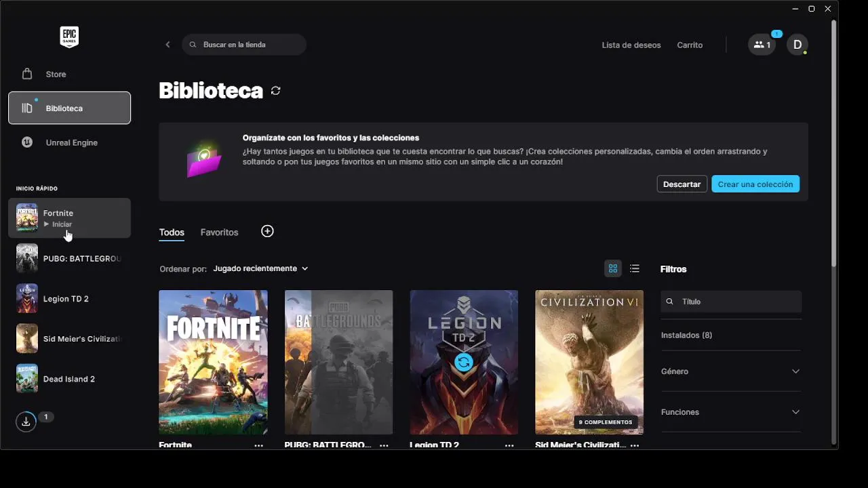This screenshot has width=868, height=488.
Task: Launch Fortnite from quick launch
Action: [x=69, y=218]
